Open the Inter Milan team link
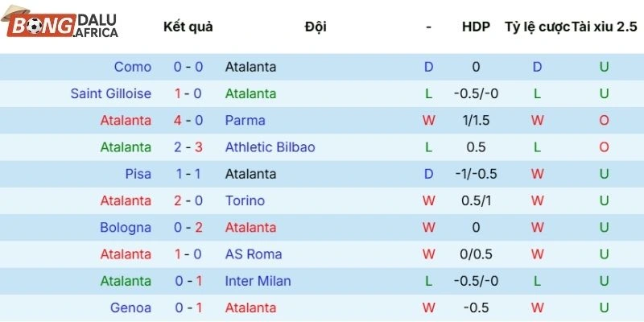The image size is (644, 322). click(x=258, y=281)
